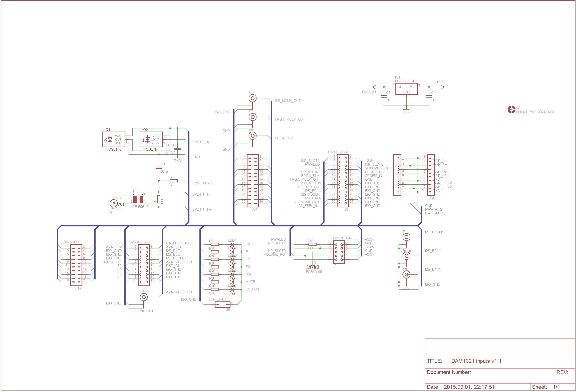Select the CABLE_PLUGGED net label

[x=181, y=243]
